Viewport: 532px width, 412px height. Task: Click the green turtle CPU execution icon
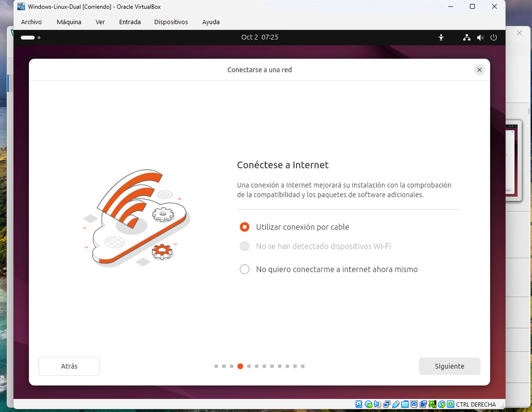point(433,404)
